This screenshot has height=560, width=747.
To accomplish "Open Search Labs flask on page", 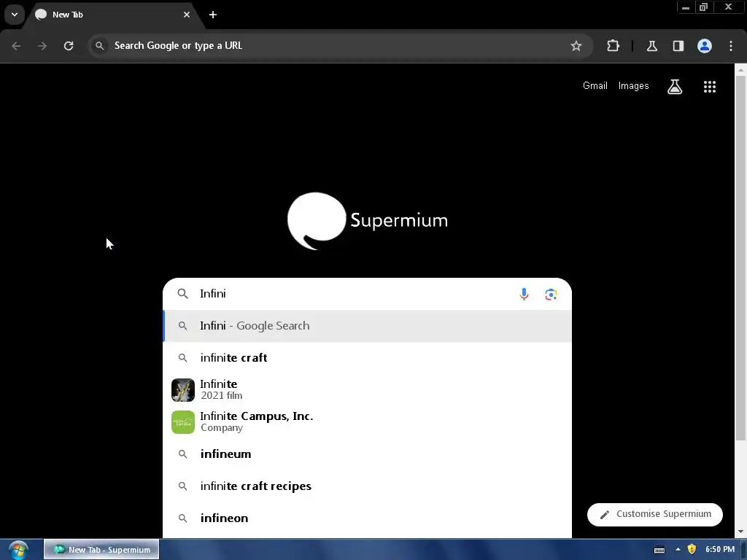I will (x=675, y=86).
